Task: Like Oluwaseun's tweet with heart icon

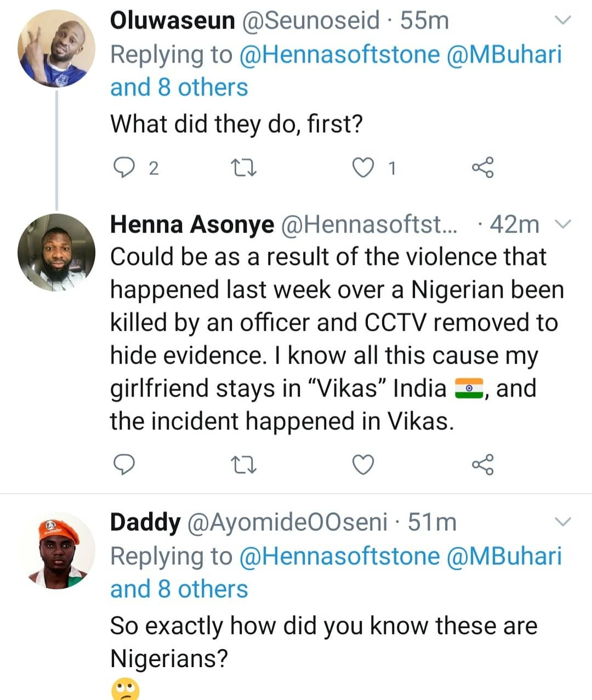Action: [x=362, y=168]
